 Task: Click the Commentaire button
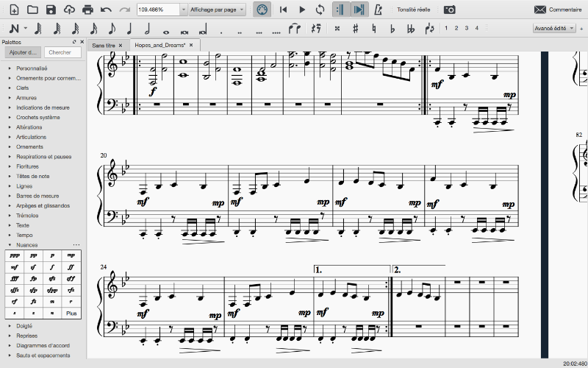click(557, 10)
